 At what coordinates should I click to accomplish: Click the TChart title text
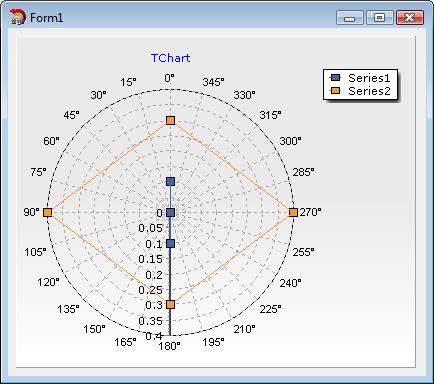tap(170, 58)
